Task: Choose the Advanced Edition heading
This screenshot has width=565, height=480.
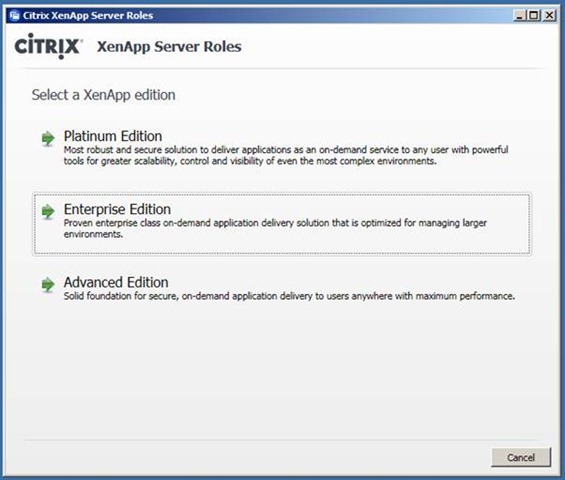Action: click(116, 283)
